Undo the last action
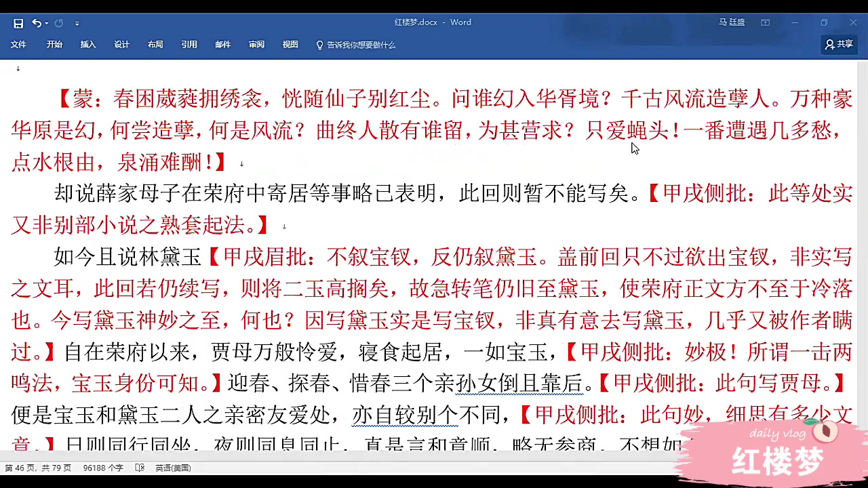The width and height of the screenshot is (868, 488). click(36, 23)
